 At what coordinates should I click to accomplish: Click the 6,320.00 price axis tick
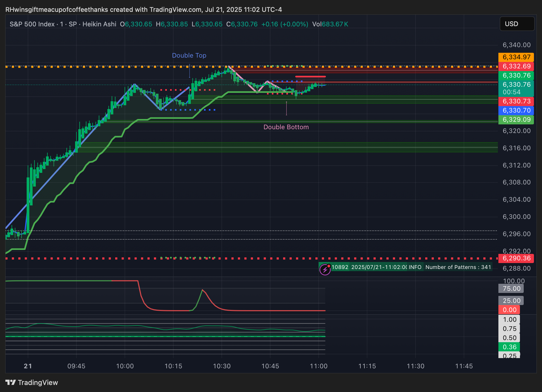[x=516, y=131]
